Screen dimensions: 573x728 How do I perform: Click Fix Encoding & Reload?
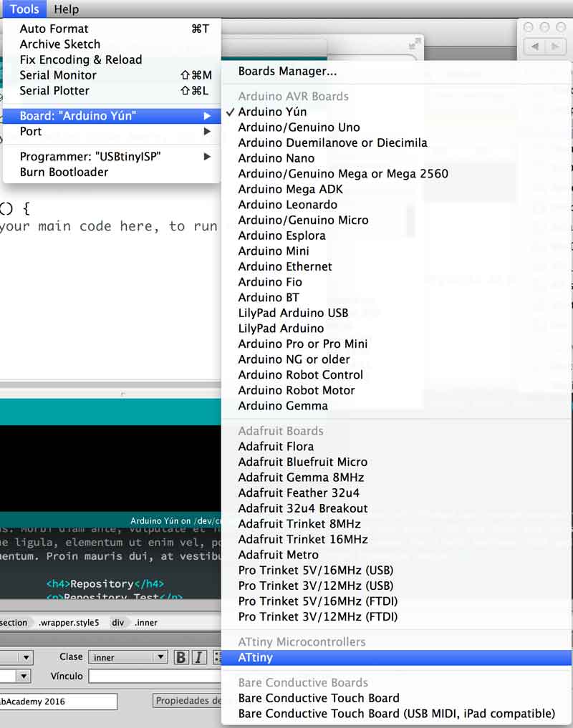112,59
